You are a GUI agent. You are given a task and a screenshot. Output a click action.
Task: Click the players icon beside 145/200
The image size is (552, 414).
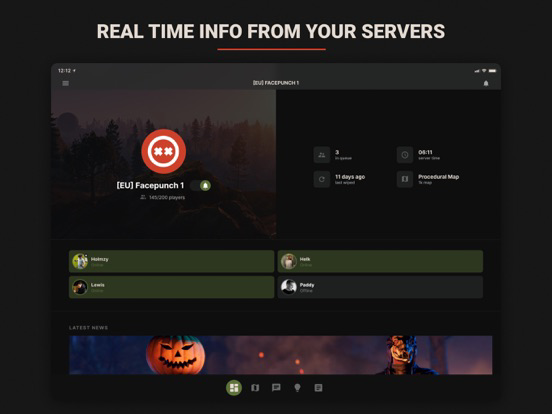pyautogui.click(x=143, y=197)
